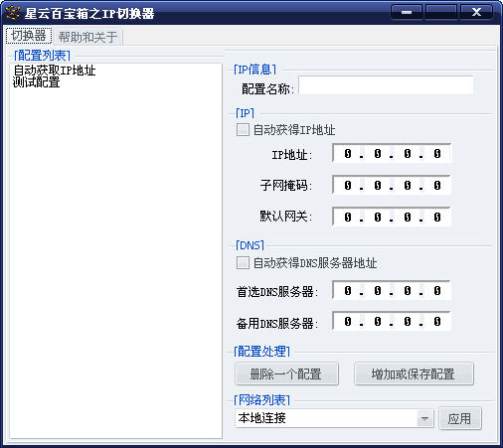Click first octet of IP地址 field

click(x=347, y=153)
